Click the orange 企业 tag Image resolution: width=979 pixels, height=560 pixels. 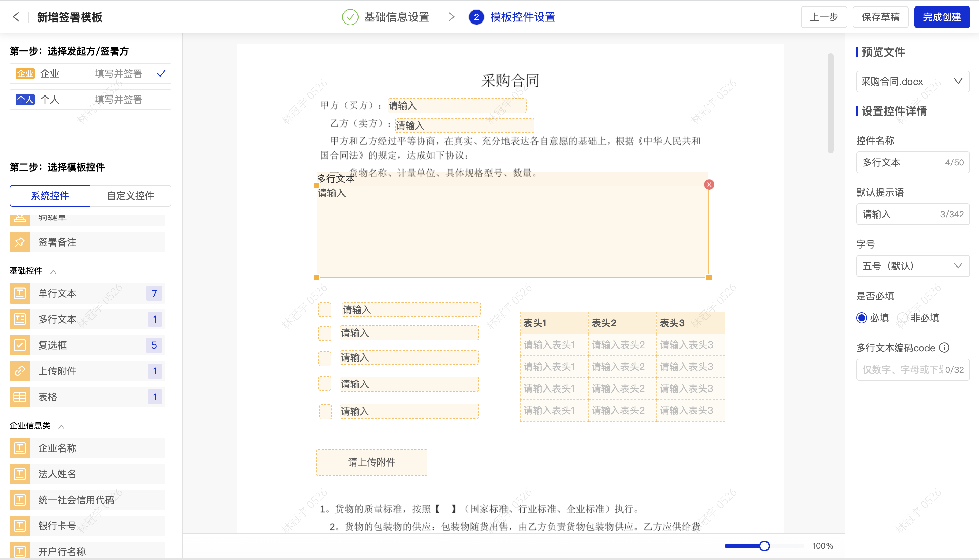(25, 73)
